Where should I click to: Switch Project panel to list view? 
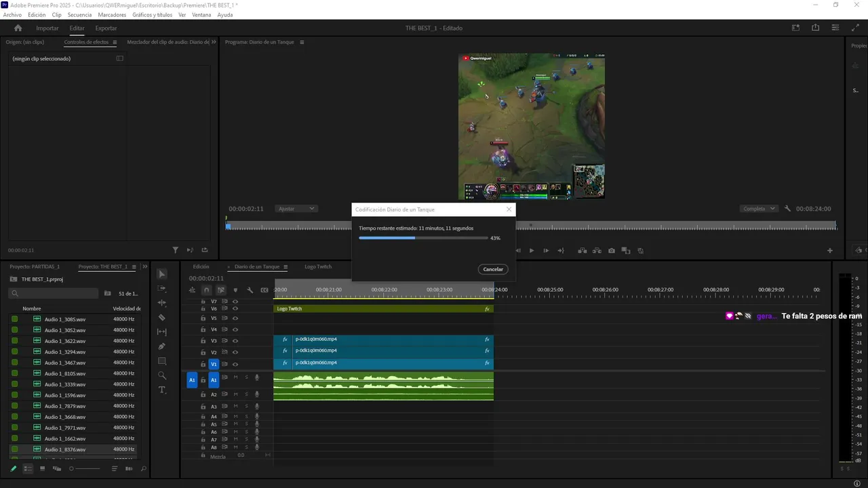tap(28, 468)
